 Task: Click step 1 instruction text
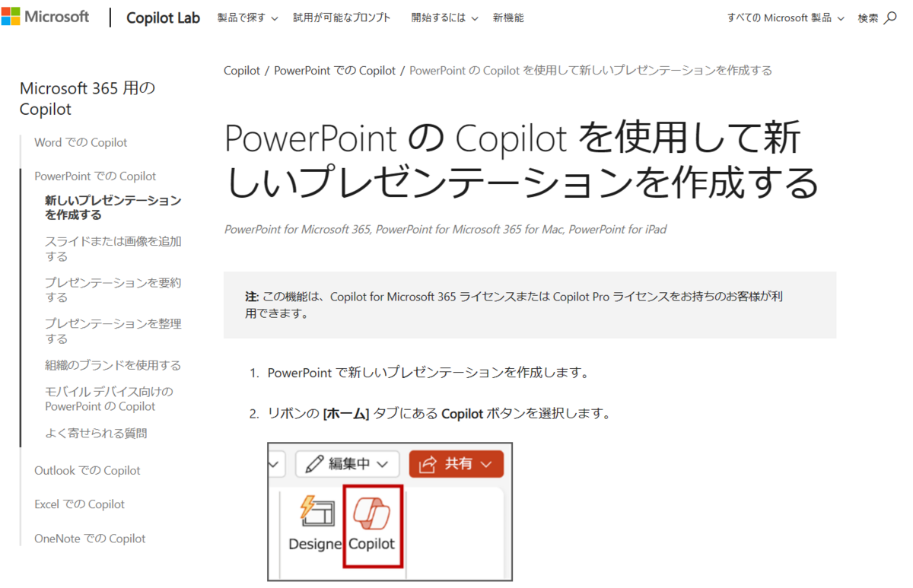tap(428, 373)
